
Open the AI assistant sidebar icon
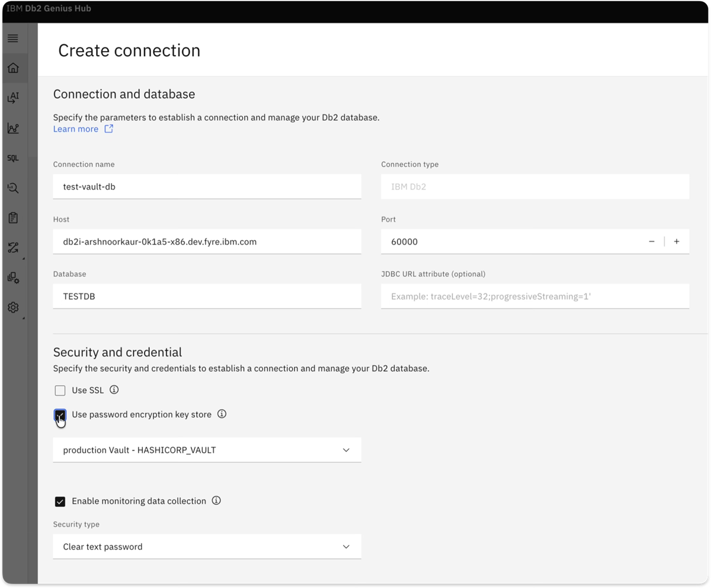coord(13,98)
